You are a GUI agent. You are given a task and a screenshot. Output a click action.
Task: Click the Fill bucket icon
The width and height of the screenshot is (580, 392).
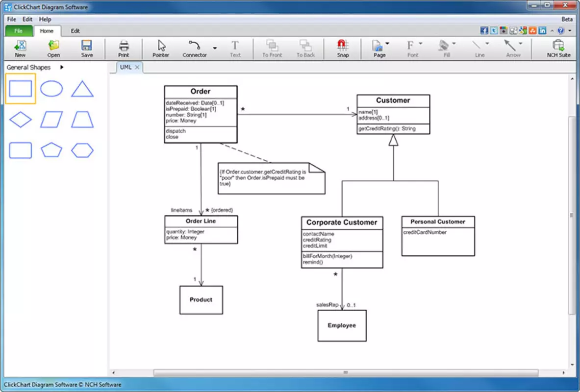tap(445, 49)
